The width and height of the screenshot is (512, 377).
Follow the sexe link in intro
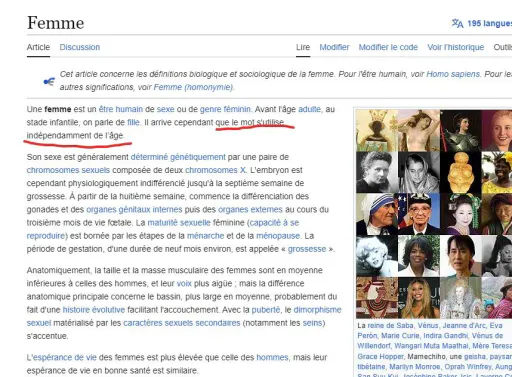click(x=166, y=109)
